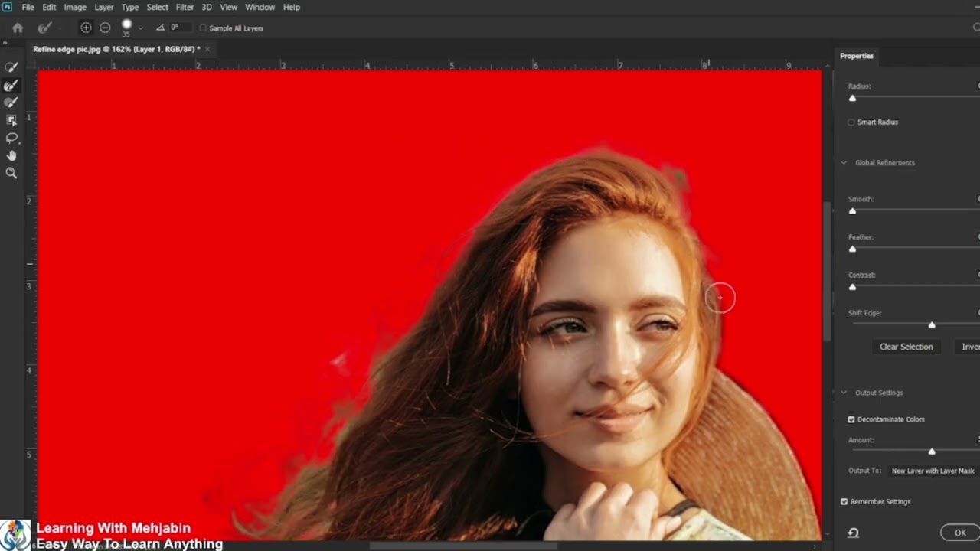Screen dimensions: 980x551
Task: Close the Refine edge pic.jpg tab
Action: 207,49
